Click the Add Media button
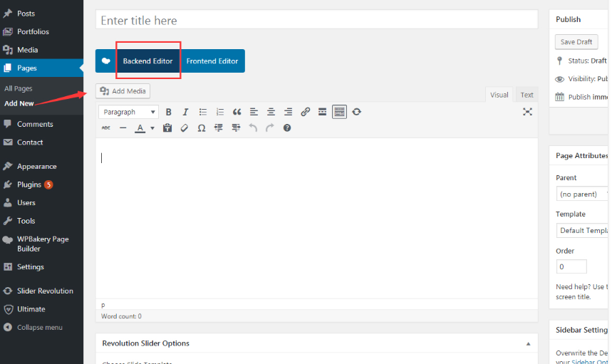 click(123, 91)
